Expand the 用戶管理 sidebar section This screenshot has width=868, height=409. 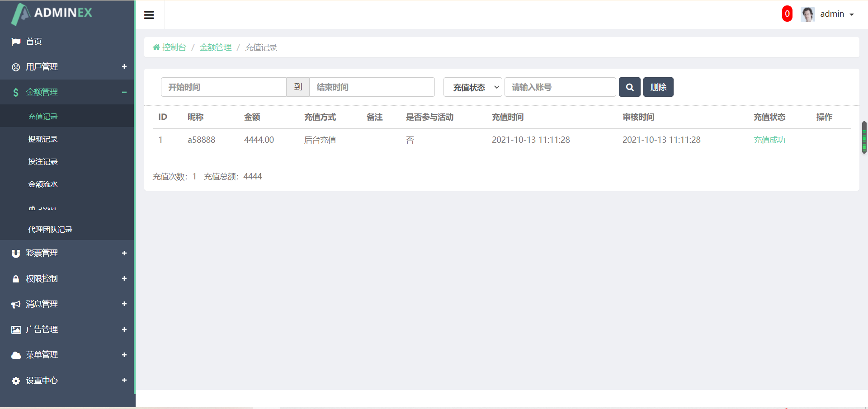coord(124,67)
